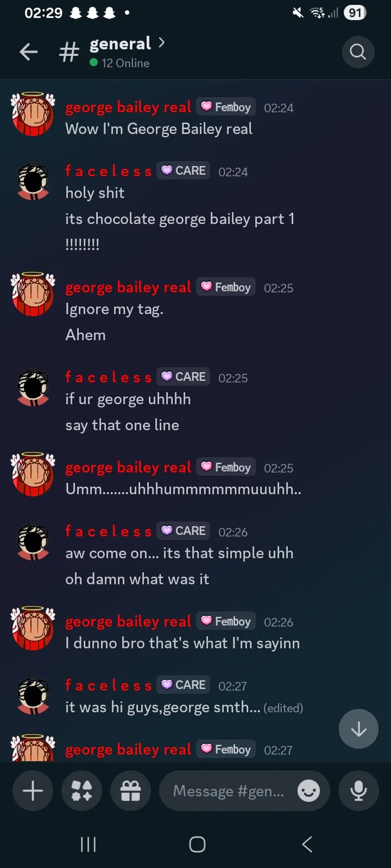The height and width of the screenshot is (868, 391).
Task: Expand the general channel chevron
Action: click(x=161, y=43)
